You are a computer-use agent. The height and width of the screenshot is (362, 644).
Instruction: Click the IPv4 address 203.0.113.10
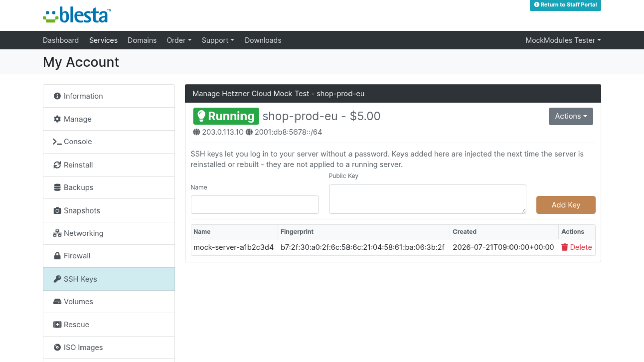click(223, 132)
